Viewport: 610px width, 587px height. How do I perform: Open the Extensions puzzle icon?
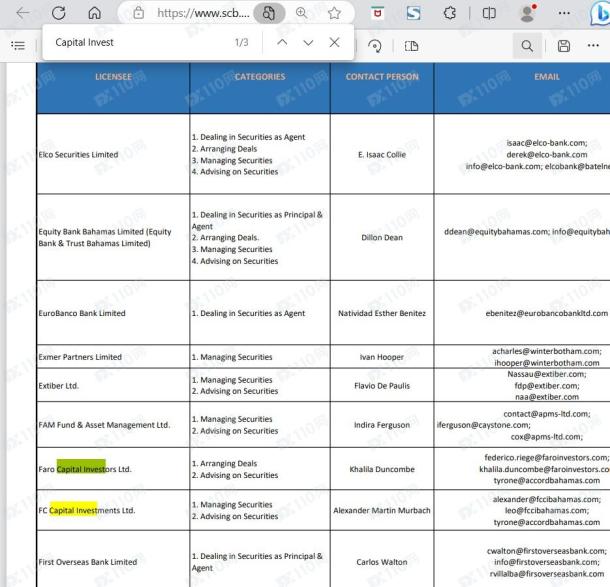coord(450,13)
